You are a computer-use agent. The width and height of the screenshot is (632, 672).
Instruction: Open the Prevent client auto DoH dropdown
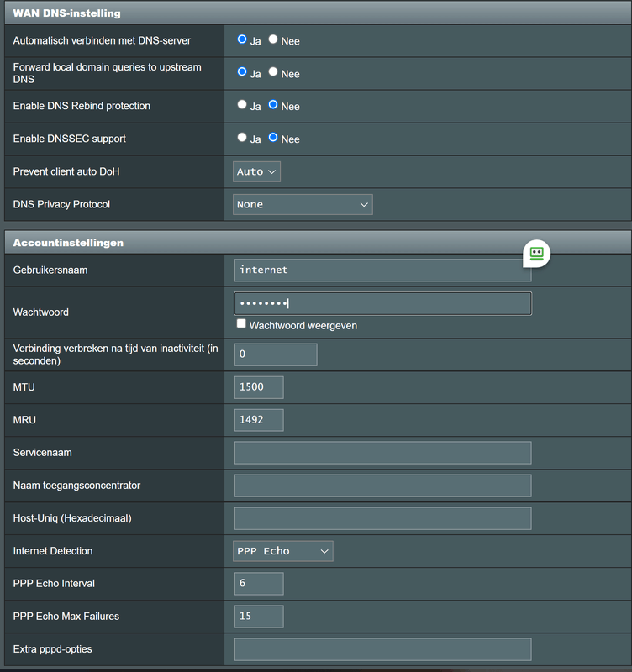click(256, 171)
